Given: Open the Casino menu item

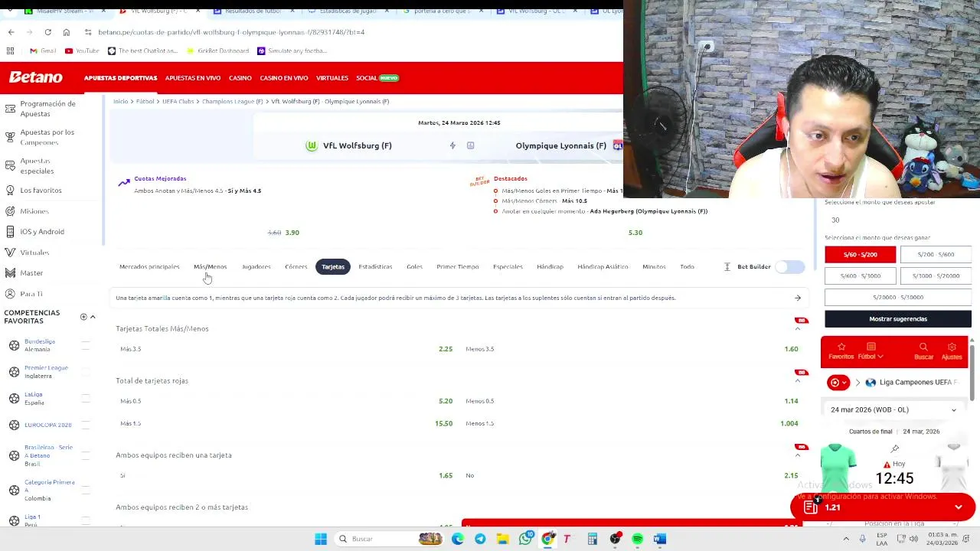Looking at the screenshot, I should [240, 78].
